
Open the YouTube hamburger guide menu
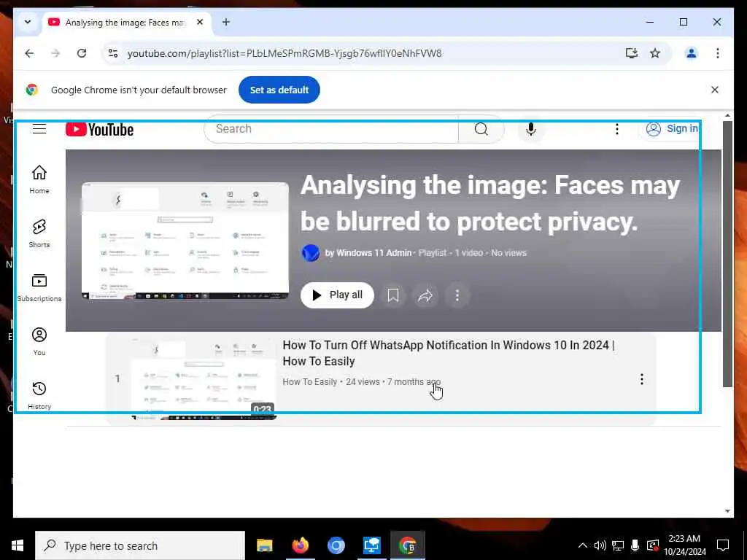pos(39,128)
